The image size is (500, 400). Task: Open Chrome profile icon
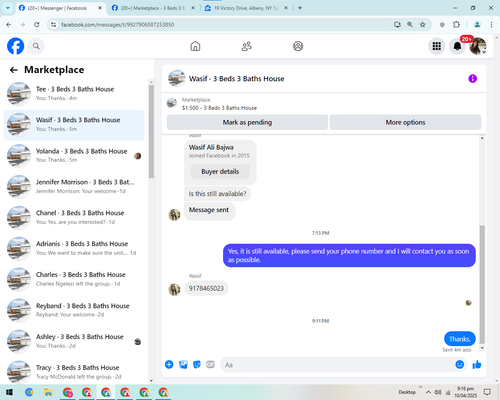477,24
